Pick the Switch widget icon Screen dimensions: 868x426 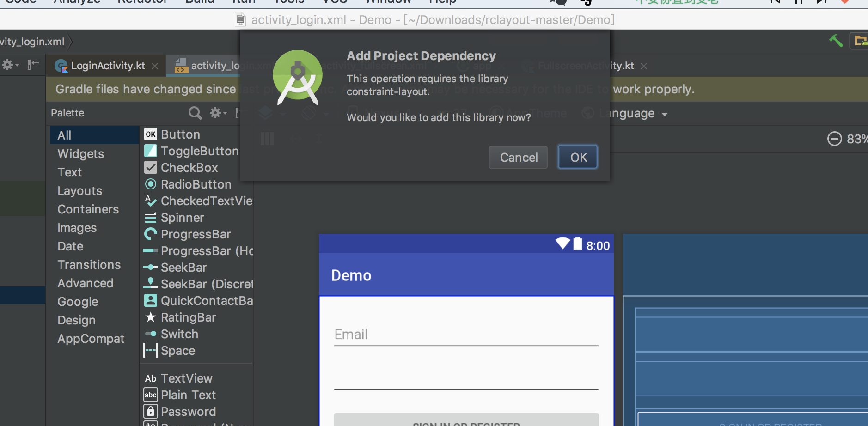[x=151, y=334]
